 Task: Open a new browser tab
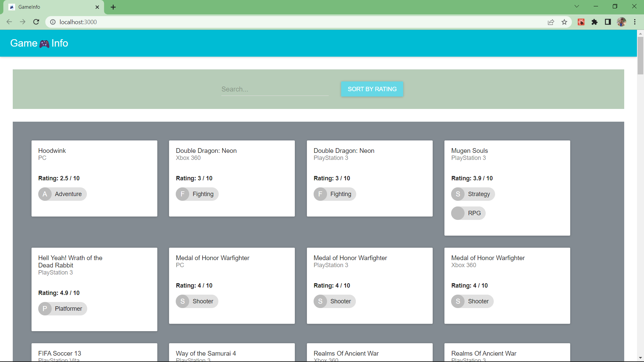[113, 7]
